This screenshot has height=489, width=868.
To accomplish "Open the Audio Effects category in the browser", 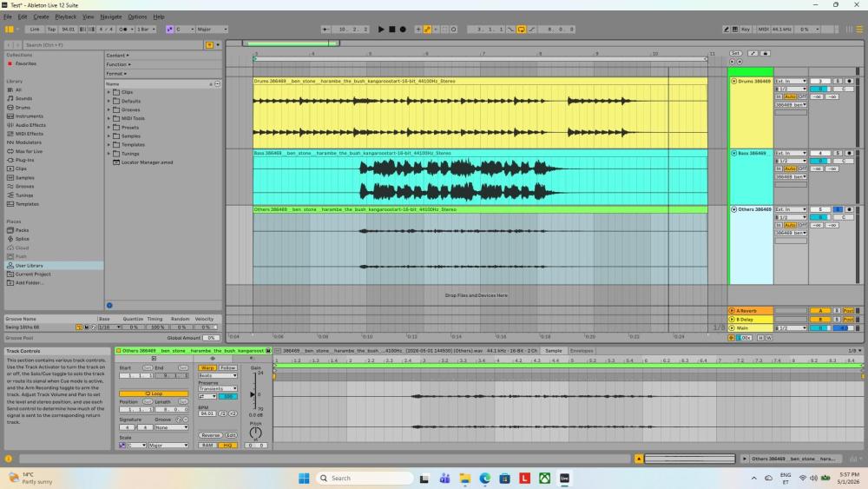I will (30, 125).
